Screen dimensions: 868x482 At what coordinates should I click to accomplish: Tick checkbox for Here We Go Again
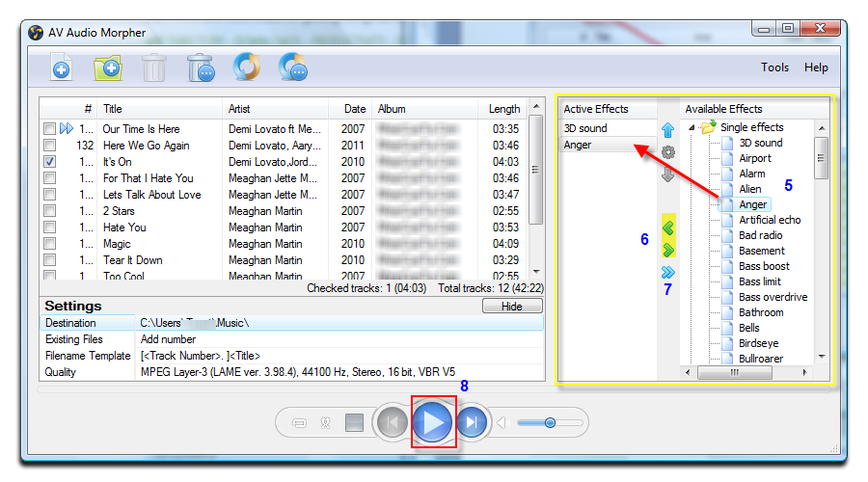50,145
